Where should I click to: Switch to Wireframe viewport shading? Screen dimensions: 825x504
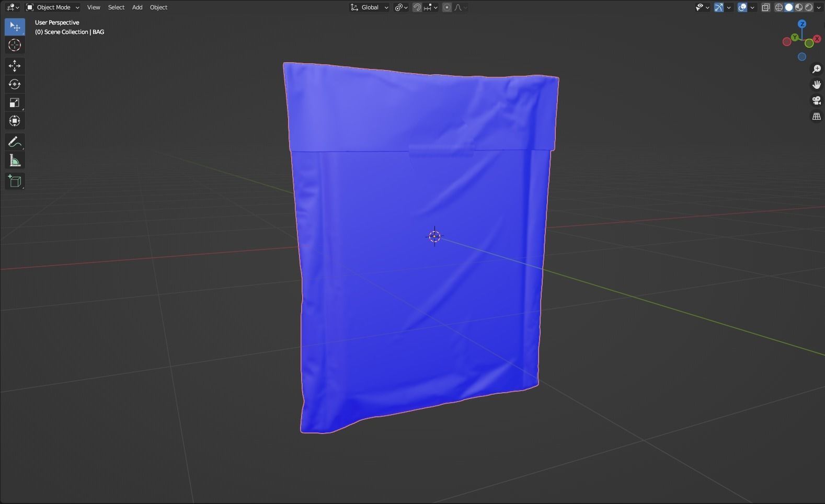click(779, 7)
